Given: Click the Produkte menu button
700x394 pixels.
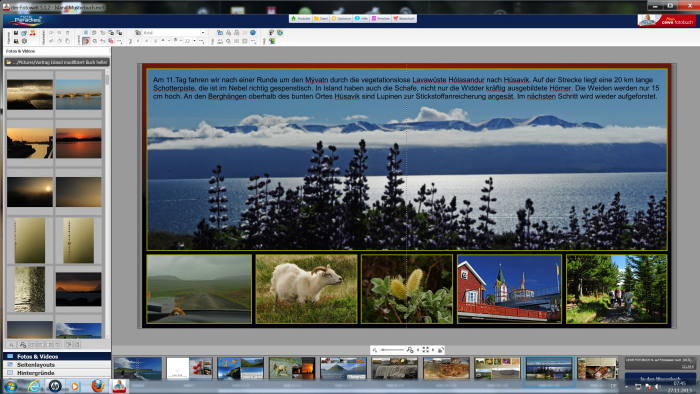Looking at the screenshot, I should tap(300, 19).
